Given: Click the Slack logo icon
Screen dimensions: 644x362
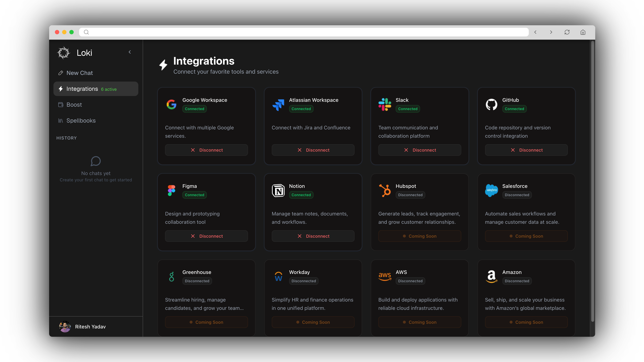Looking at the screenshot, I should tap(385, 104).
